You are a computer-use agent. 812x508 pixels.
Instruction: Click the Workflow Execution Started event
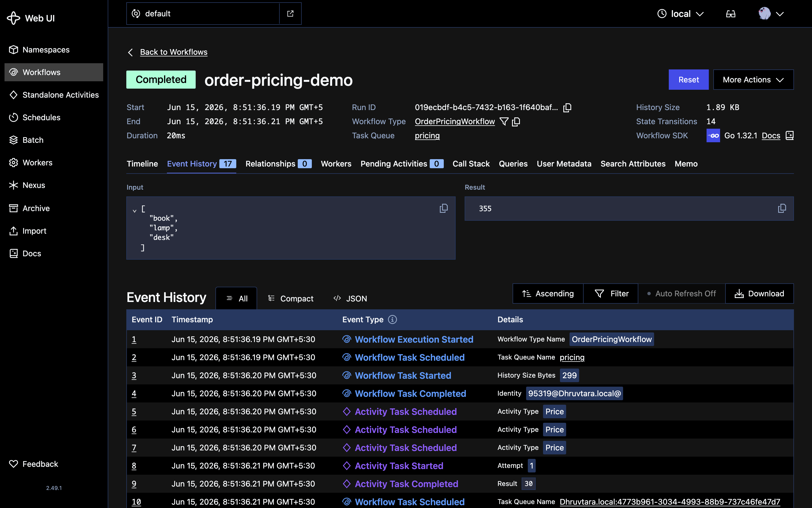pos(414,339)
